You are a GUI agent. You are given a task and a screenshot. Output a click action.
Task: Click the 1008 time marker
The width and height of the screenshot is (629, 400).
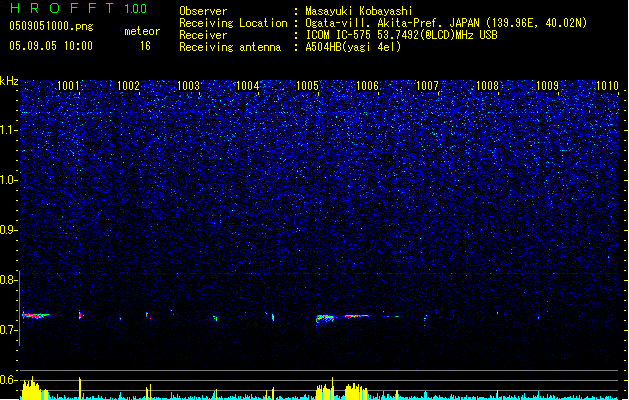point(487,86)
